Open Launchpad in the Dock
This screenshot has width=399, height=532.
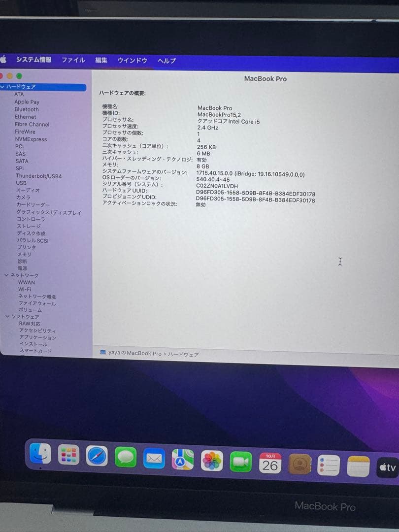[x=68, y=456]
